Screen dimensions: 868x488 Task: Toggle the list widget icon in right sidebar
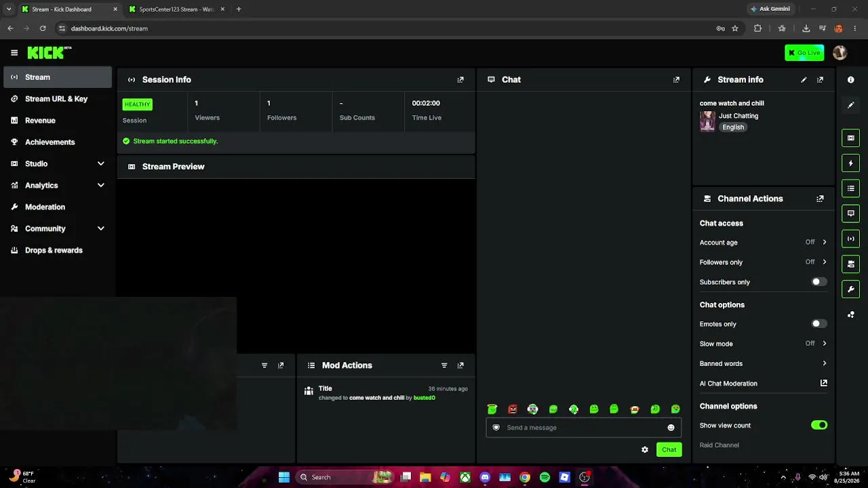tap(850, 188)
